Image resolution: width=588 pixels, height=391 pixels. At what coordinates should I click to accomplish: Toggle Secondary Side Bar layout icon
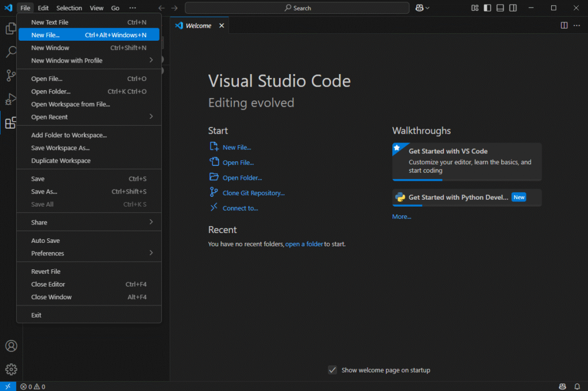pos(513,8)
